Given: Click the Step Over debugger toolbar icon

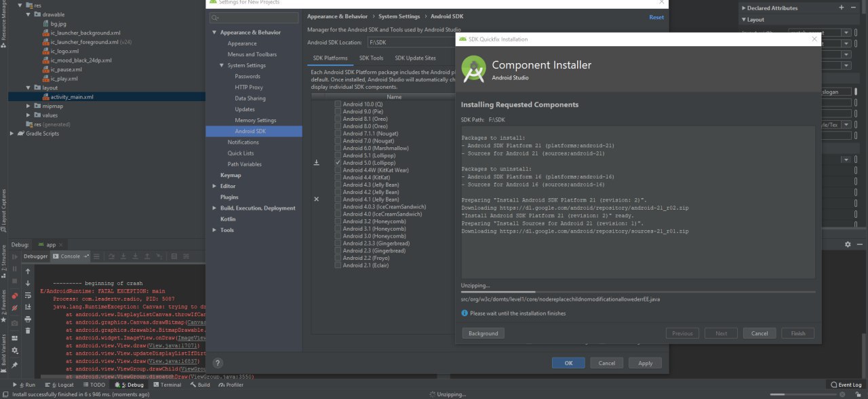Looking at the screenshot, I should click(111, 256).
